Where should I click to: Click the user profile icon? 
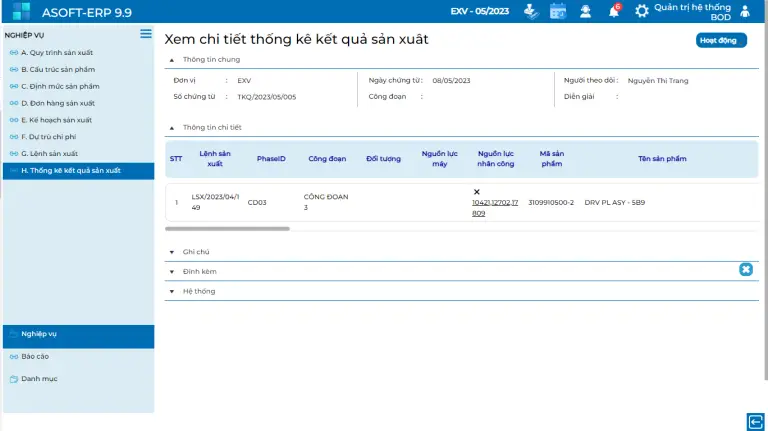(x=744, y=11)
